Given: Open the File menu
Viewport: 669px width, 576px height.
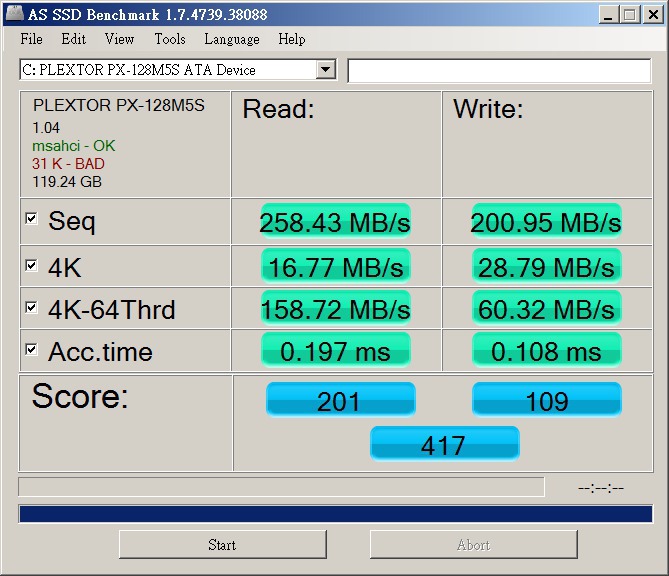Looking at the screenshot, I should click(x=32, y=39).
